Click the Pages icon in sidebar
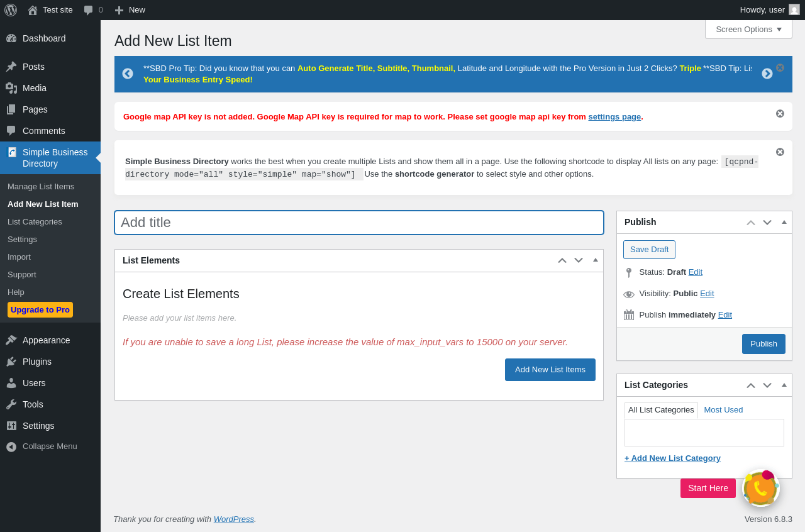 [11, 109]
